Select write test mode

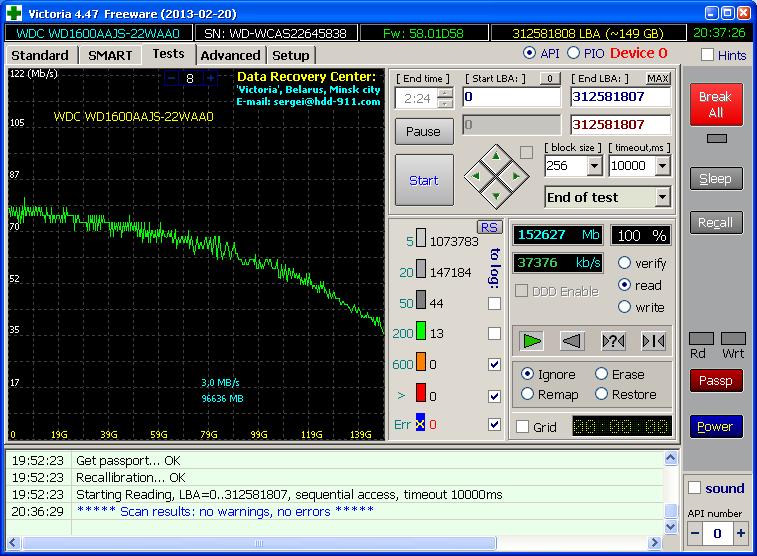tap(624, 307)
